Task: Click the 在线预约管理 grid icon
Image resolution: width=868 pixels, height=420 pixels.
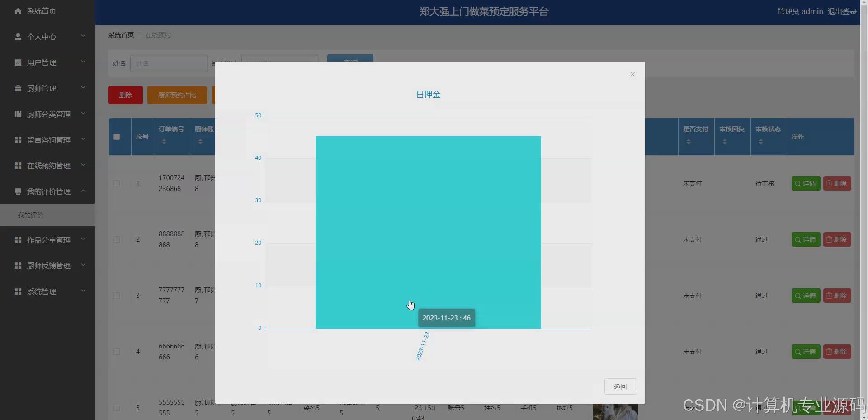Action: (18, 166)
